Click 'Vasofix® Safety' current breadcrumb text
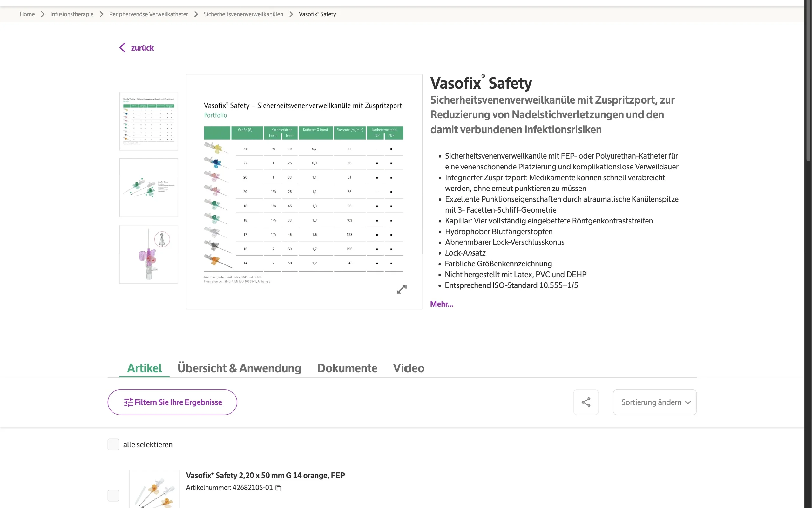This screenshot has width=812, height=508. [317, 14]
